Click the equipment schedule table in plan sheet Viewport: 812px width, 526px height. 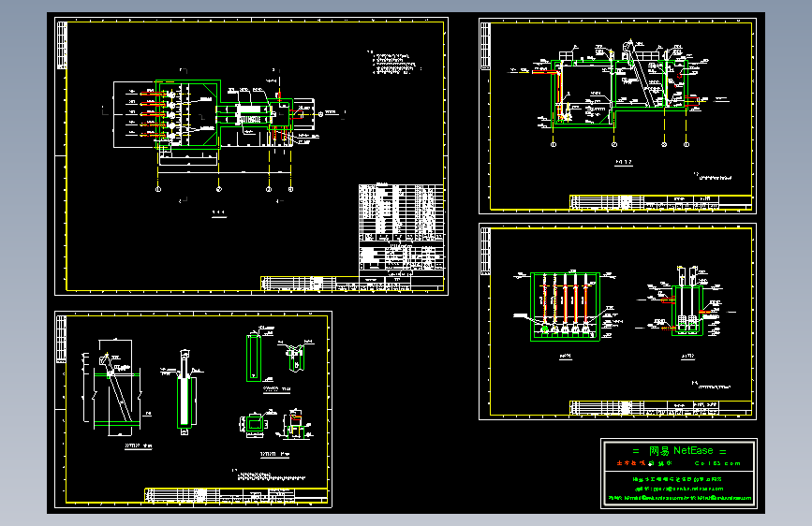tap(402, 230)
